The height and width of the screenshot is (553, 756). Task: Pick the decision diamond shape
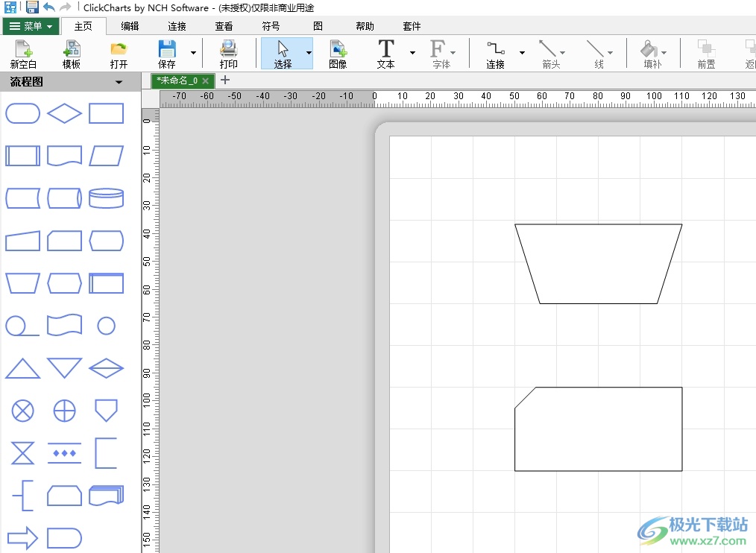coord(65,114)
